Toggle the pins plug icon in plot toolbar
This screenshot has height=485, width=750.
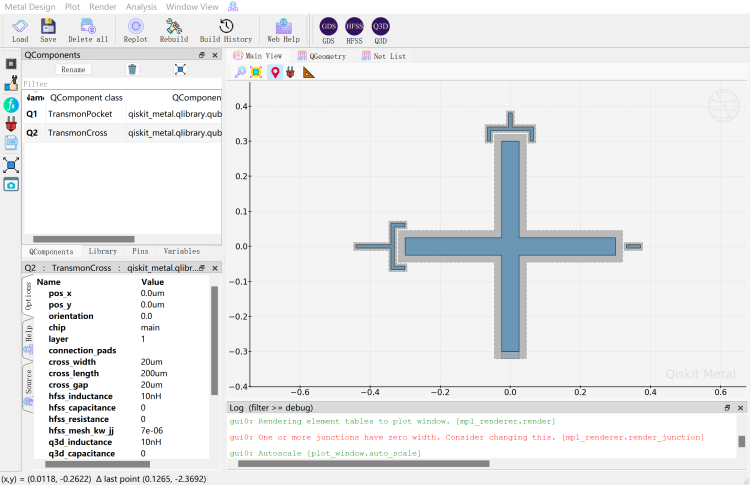pyautogui.click(x=291, y=72)
